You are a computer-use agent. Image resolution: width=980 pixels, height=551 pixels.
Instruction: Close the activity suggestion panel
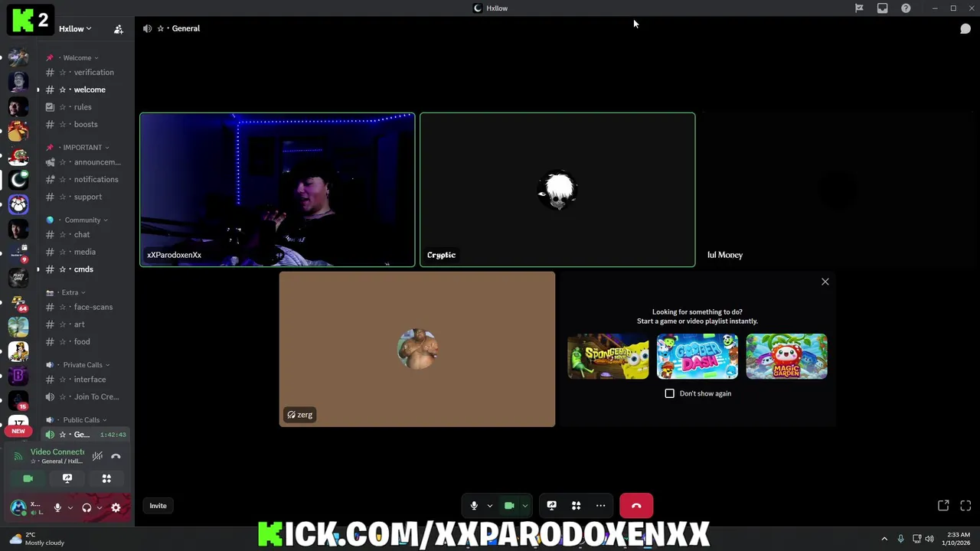point(825,282)
